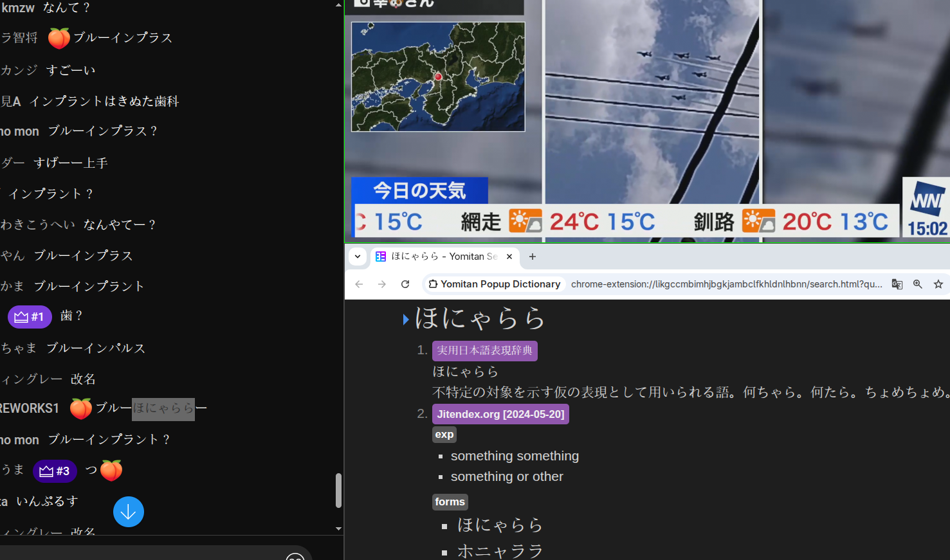The width and height of the screenshot is (950, 560).
Task: Click the 'something something' definition
Action: point(515,456)
